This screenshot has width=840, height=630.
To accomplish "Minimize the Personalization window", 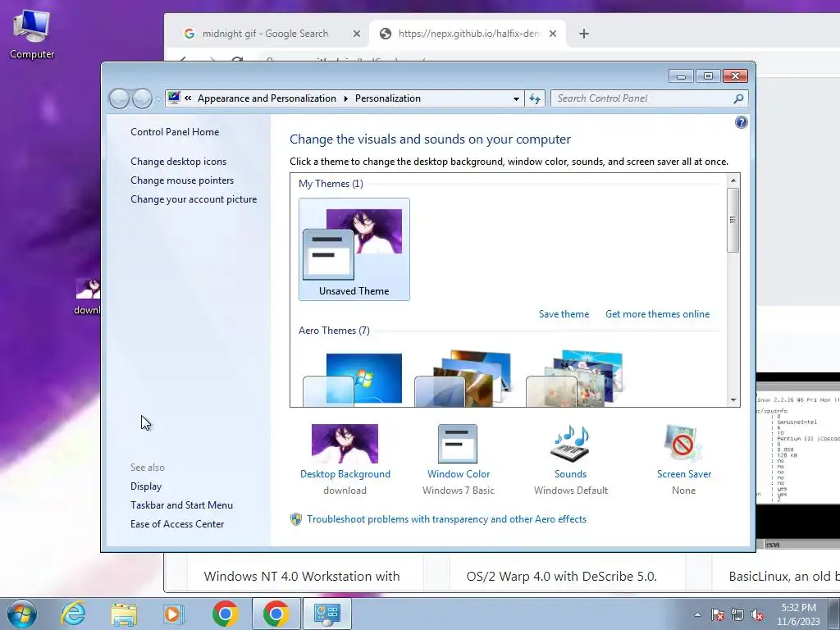I will [x=681, y=76].
